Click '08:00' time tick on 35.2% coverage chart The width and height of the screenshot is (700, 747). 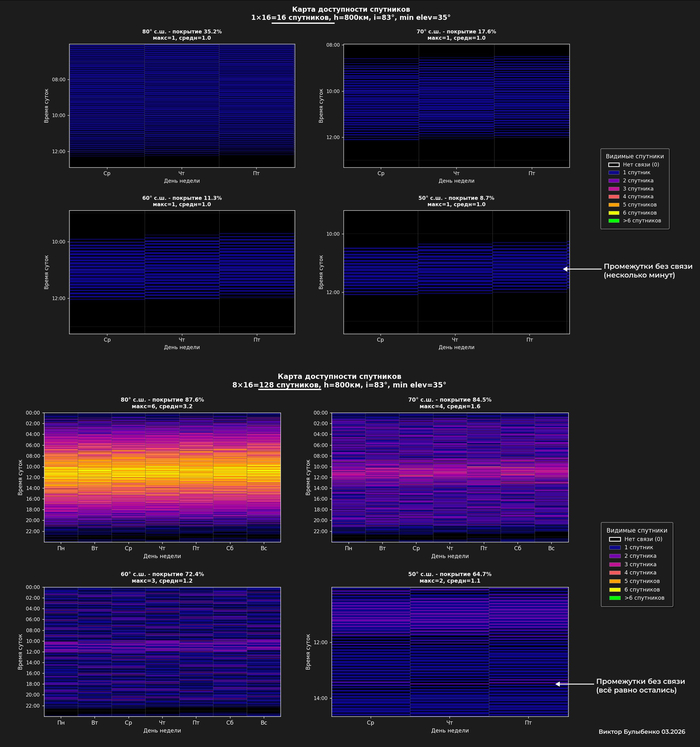pos(59,80)
